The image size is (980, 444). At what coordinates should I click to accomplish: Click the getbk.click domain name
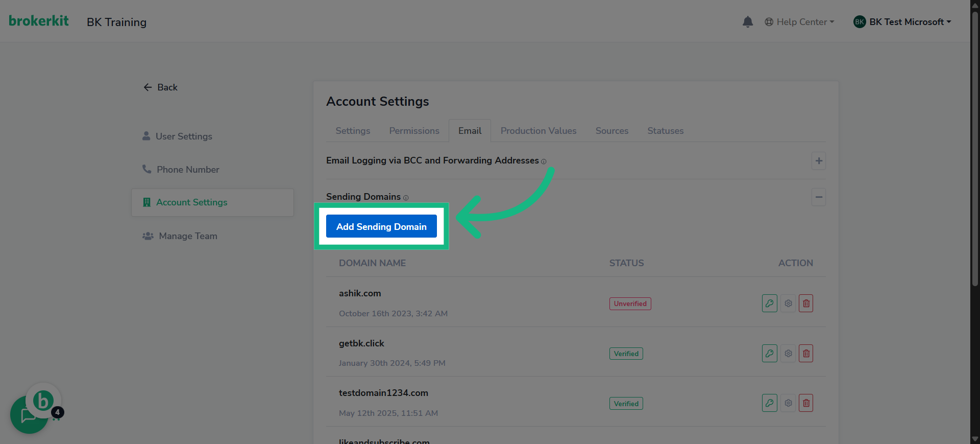click(x=361, y=343)
